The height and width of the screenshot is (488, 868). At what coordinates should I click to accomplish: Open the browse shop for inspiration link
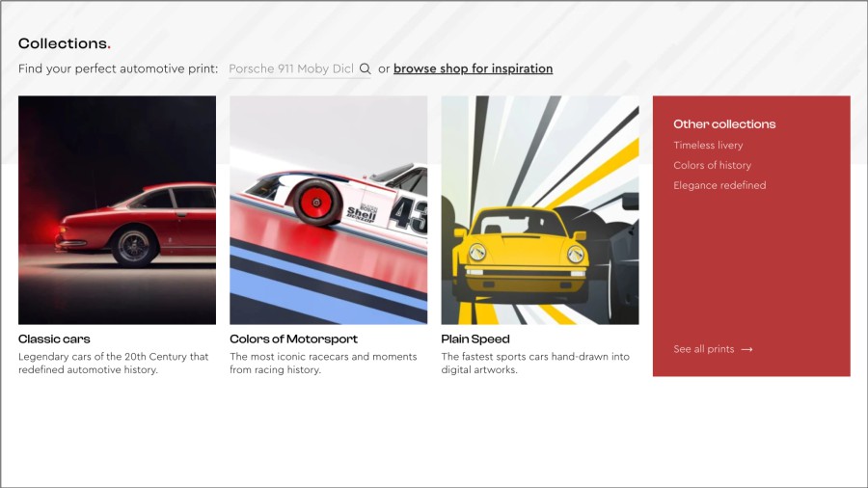[473, 68]
